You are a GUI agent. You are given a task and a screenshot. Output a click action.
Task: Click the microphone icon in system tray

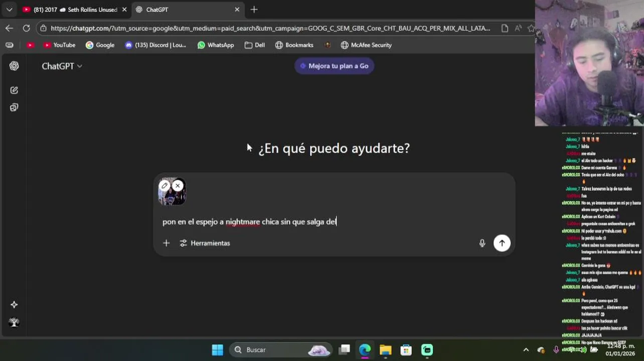tap(556, 350)
